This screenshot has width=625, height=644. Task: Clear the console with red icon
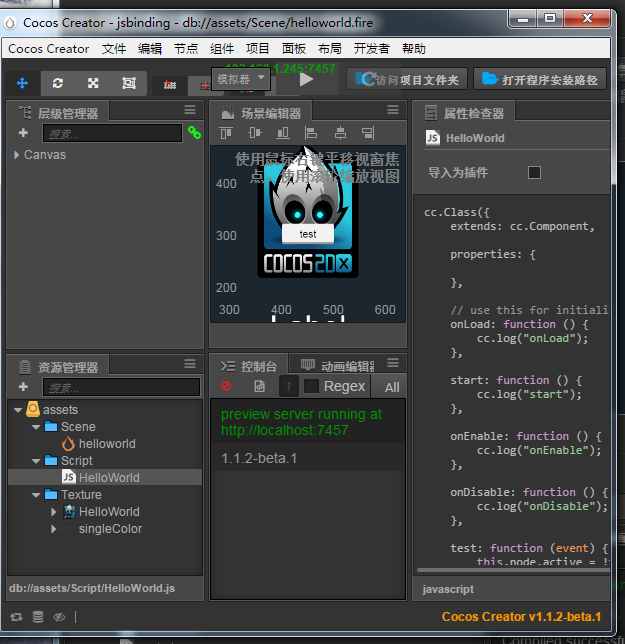[226, 386]
